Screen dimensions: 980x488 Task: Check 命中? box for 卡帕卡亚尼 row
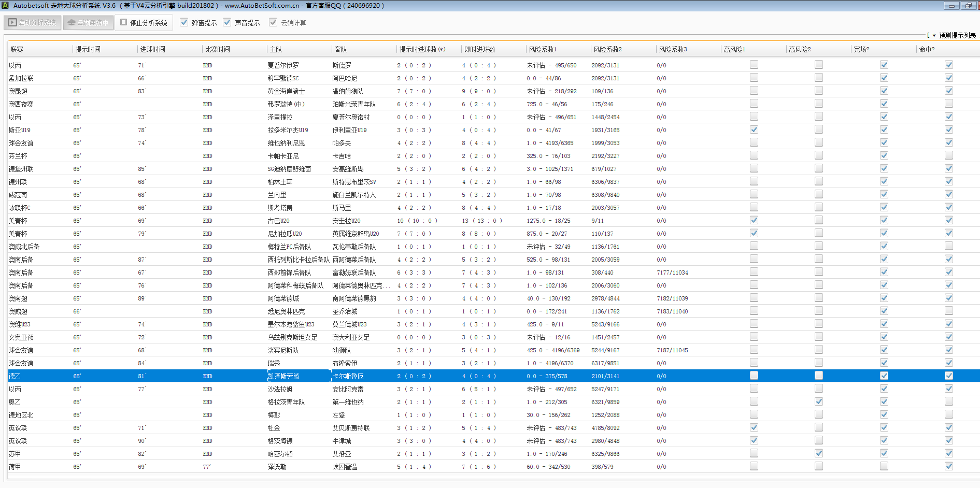(x=949, y=155)
